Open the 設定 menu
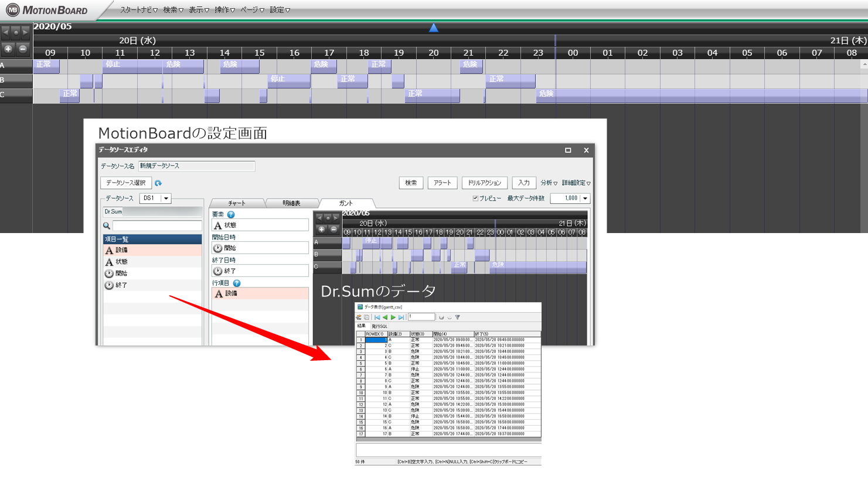This screenshot has width=868, height=479. 280,10
